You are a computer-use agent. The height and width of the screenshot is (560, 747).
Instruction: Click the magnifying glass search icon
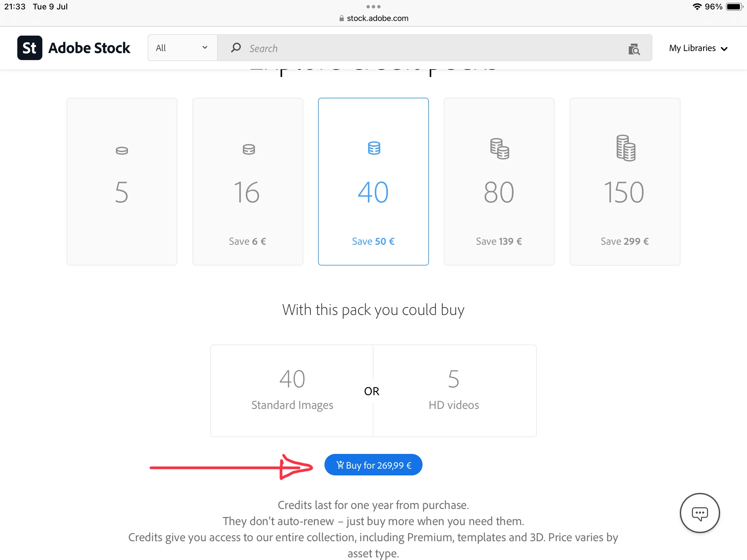[236, 48]
